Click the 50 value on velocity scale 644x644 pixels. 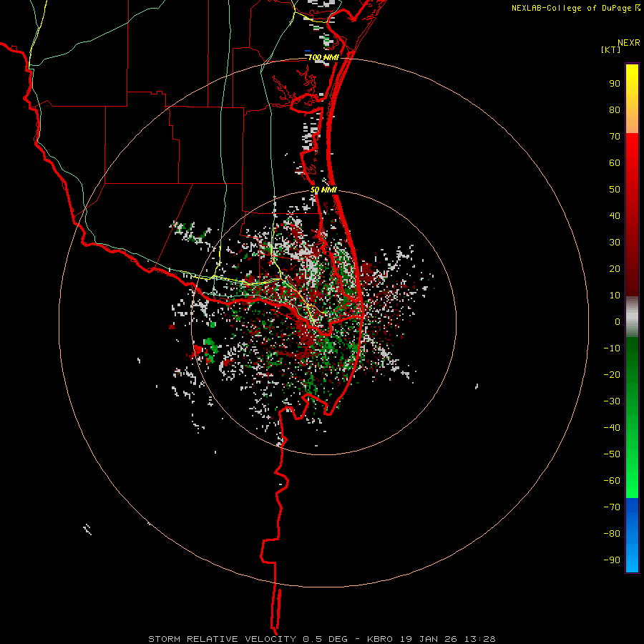(x=615, y=190)
